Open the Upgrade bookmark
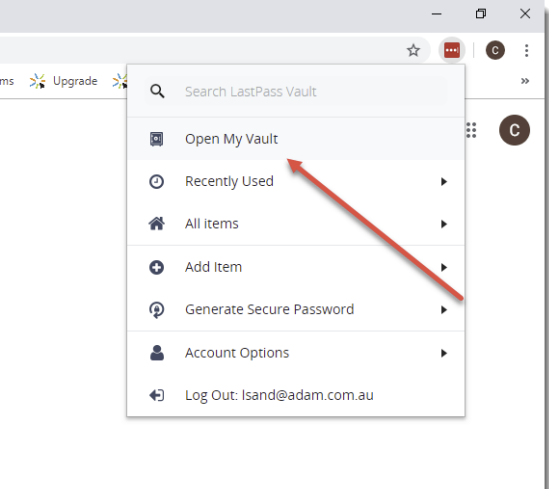 (63, 81)
